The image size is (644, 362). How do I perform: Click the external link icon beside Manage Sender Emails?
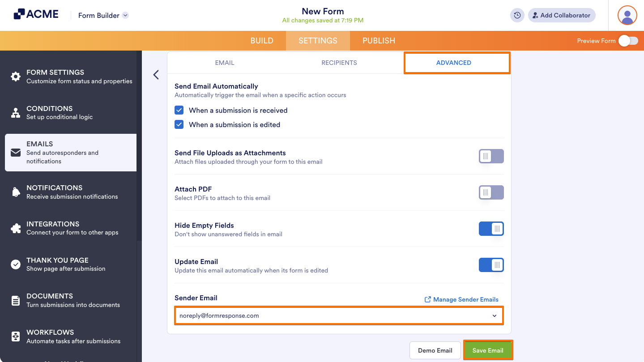tap(428, 299)
